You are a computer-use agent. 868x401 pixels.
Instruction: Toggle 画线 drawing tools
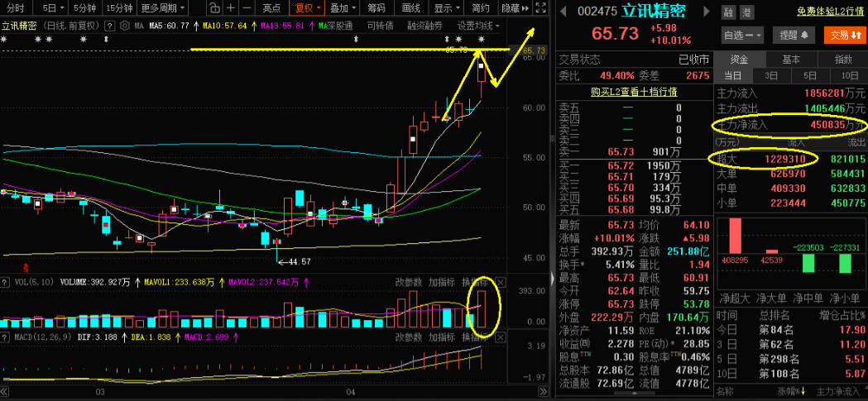tap(410, 7)
